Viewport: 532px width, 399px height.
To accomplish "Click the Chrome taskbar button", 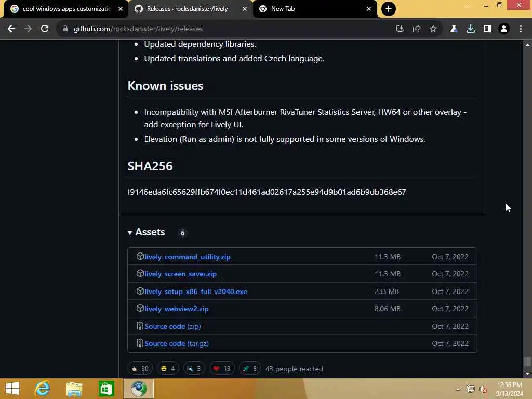I will coord(138,389).
